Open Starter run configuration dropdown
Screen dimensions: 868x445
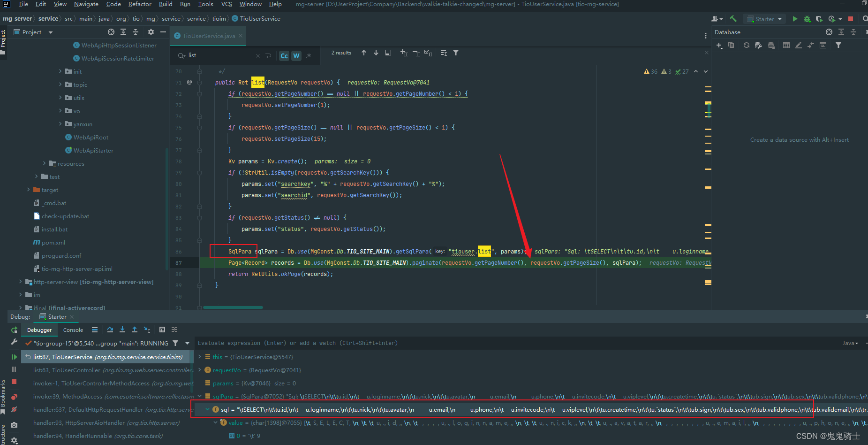765,19
